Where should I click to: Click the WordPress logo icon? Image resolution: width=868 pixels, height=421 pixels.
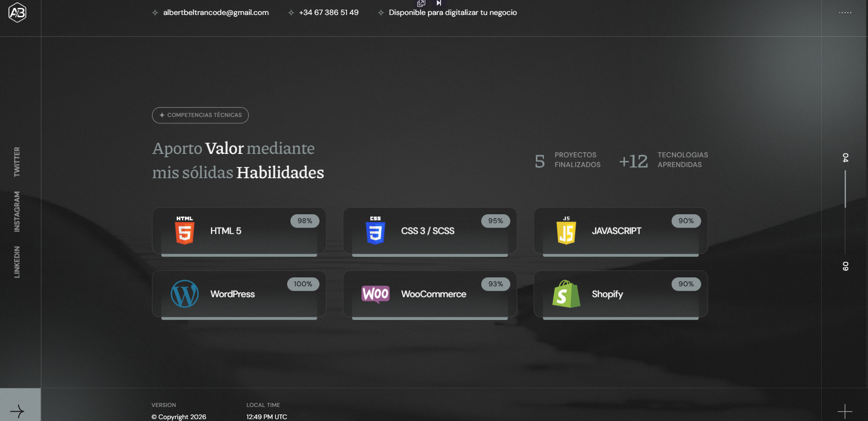[185, 294]
